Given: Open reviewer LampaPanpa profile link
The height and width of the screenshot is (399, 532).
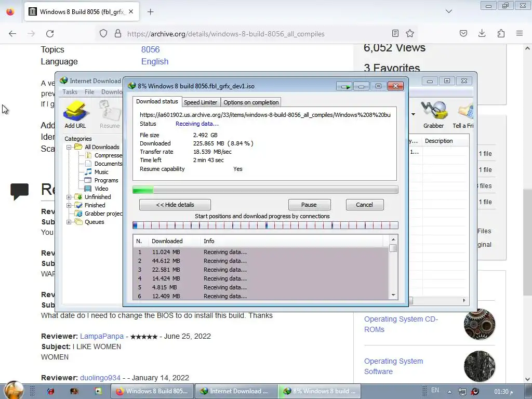Looking at the screenshot, I should (x=102, y=336).
